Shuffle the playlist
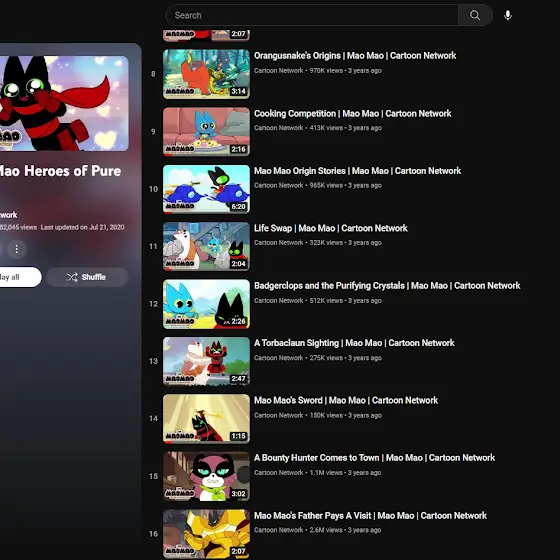This screenshot has width=560, height=560. tap(87, 277)
